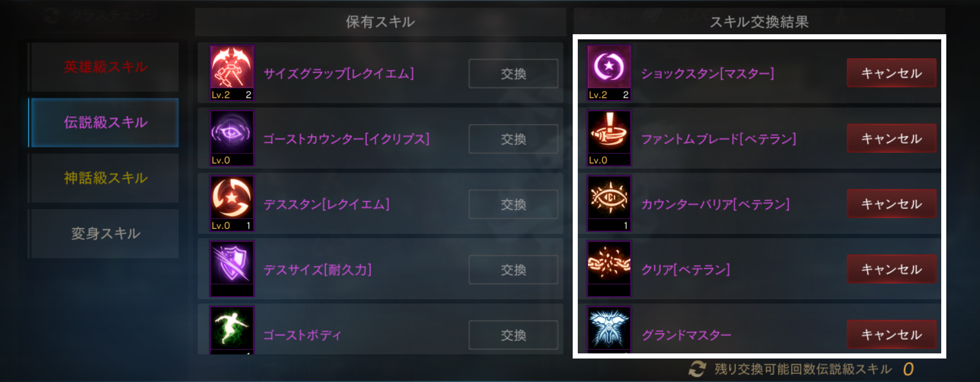Click the サイズグラップ[レクイエム] skill icon

click(232, 73)
